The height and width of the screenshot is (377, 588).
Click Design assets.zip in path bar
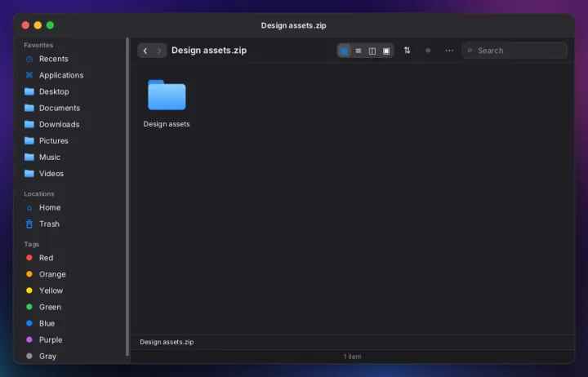[167, 342]
